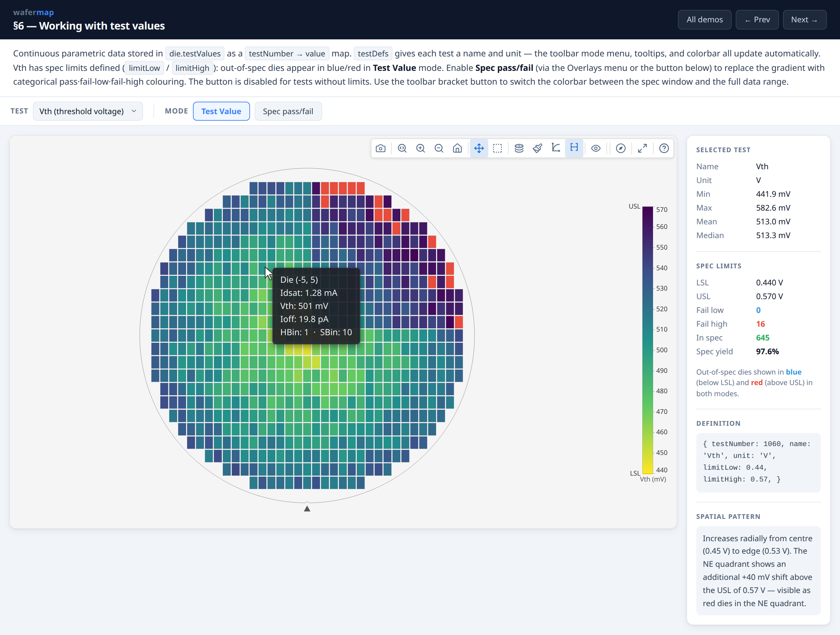Click the "440" colorbar tick label
Image resolution: width=840 pixels, height=635 pixels.
pos(661,470)
